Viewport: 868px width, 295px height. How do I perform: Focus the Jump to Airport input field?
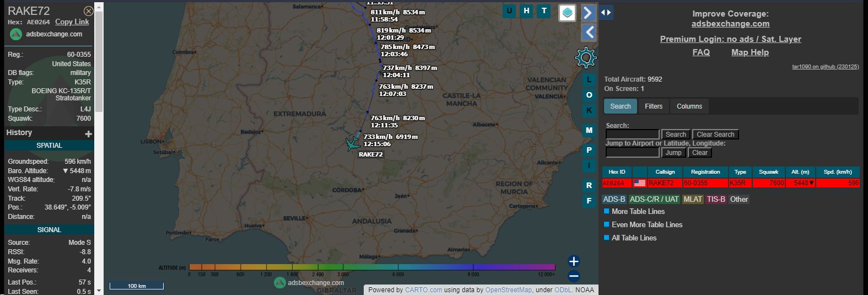[632, 153]
